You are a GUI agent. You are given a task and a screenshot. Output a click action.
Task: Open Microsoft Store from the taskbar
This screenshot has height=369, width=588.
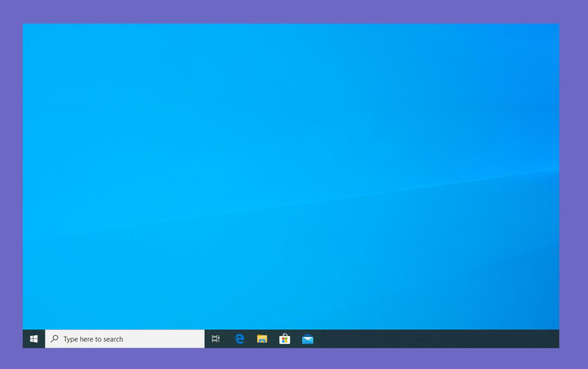(285, 339)
